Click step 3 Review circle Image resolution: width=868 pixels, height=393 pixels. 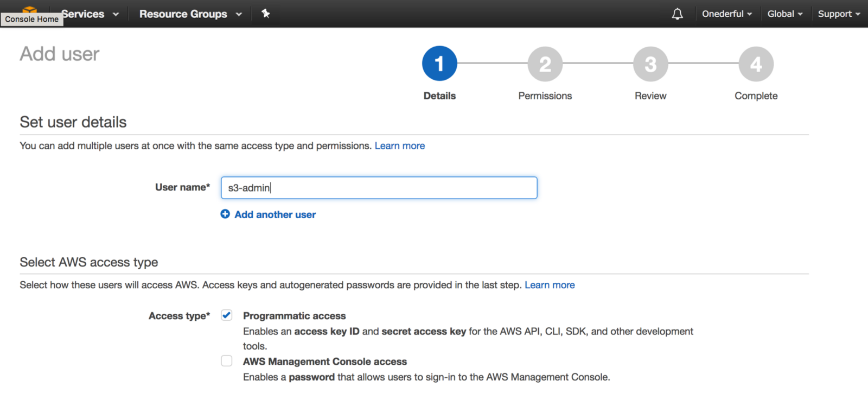click(650, 64)
